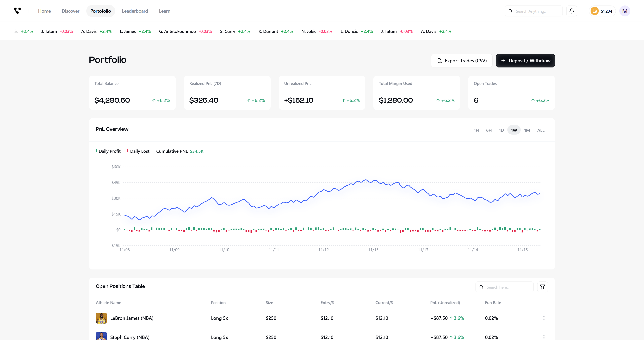Click Export Trades (CSV) button
The width and height of the screenshot is (644, 340).
[461, 61]
